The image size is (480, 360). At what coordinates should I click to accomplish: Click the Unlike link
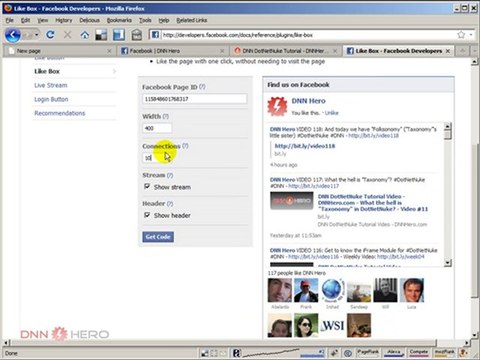[x=331, y=113]
